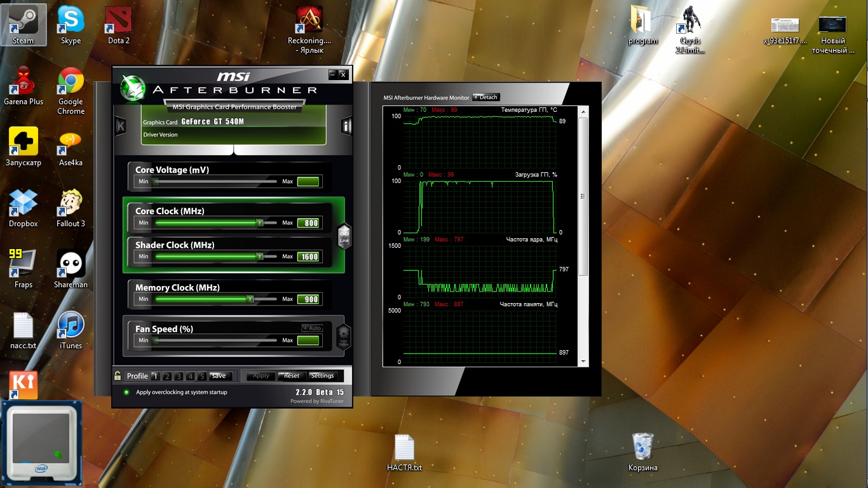
Task: Click the Shader Clock slider handle
Action: click(x=259, y=256)
